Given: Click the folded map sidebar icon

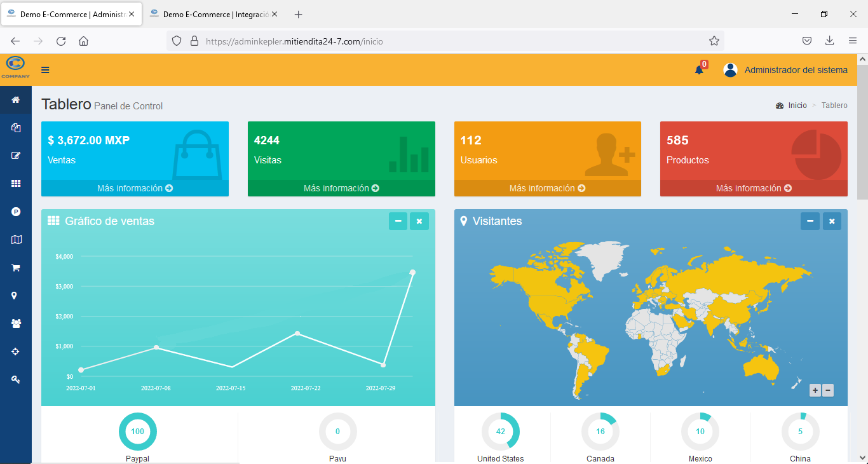Looking at the screenshot, I should (x=16, y=240).
